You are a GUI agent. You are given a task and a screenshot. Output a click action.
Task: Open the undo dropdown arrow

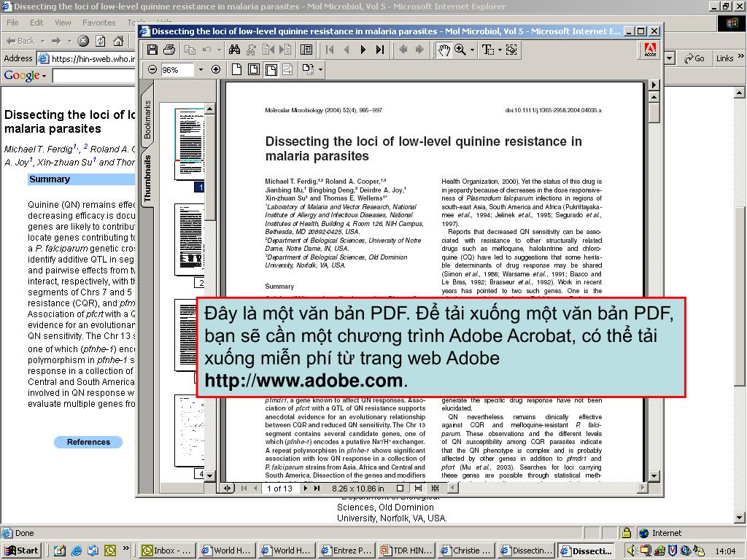click(219, 50)
